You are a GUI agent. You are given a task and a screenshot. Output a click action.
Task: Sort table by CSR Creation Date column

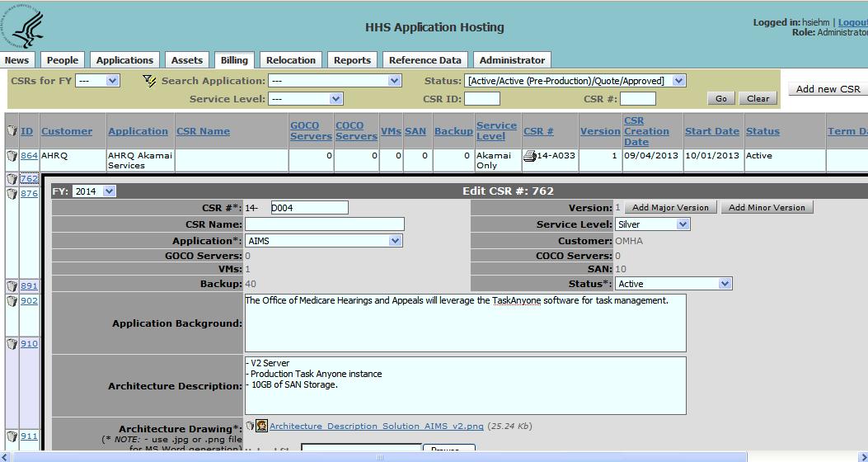646,131
